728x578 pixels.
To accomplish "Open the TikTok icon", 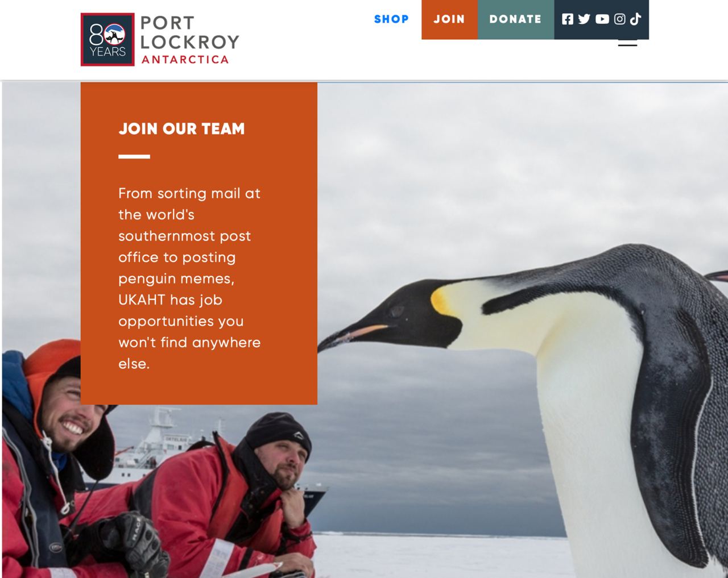I will point(636,19).
